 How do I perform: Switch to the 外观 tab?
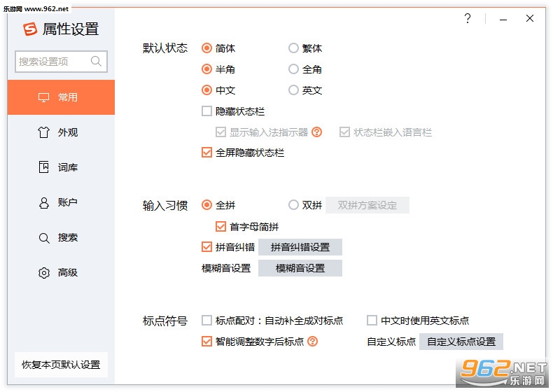(61, 132)
